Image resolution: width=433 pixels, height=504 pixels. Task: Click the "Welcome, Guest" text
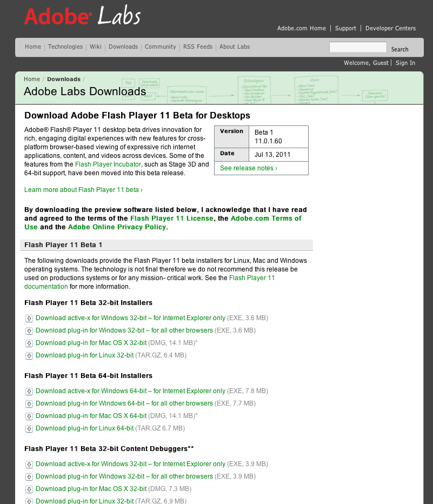[x=366, y=63]
